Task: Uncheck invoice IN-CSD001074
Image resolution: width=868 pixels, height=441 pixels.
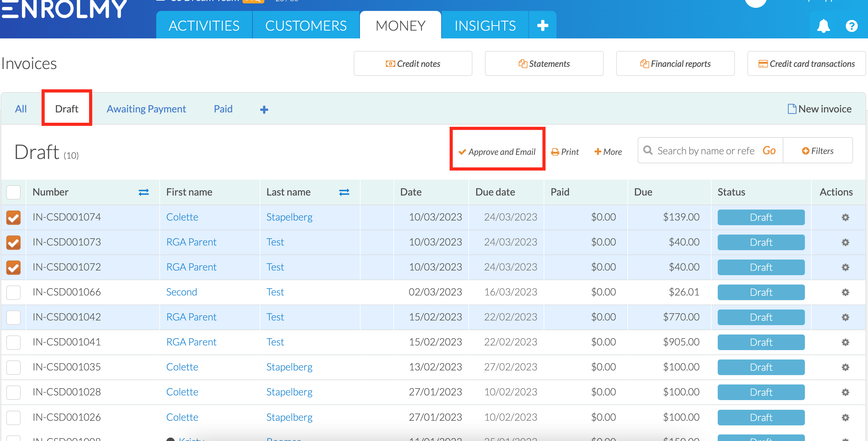Action: click(x=13, y=217)
